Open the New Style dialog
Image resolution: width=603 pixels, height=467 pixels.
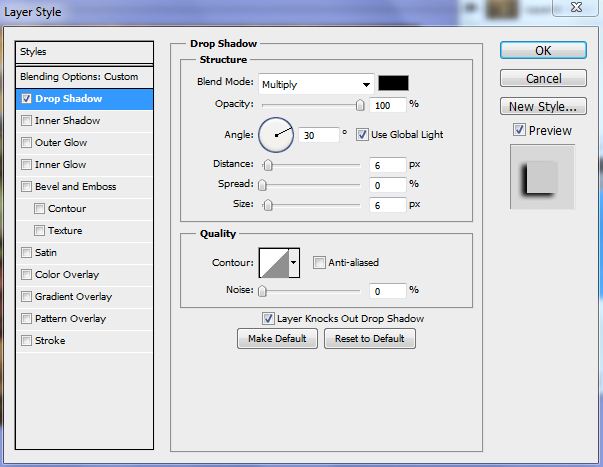point(543,106)
